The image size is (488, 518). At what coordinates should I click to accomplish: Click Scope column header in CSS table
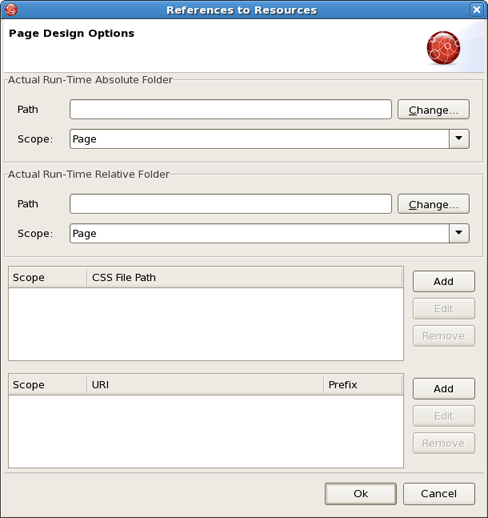(x=48, y=277)
